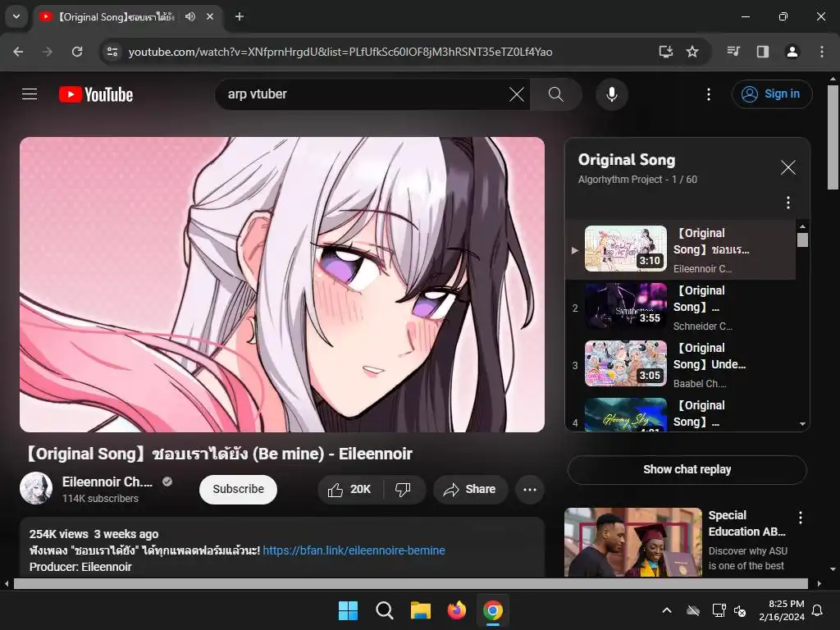Open Chrome profile icon
The image size is (840, 630).
point(792,52)
